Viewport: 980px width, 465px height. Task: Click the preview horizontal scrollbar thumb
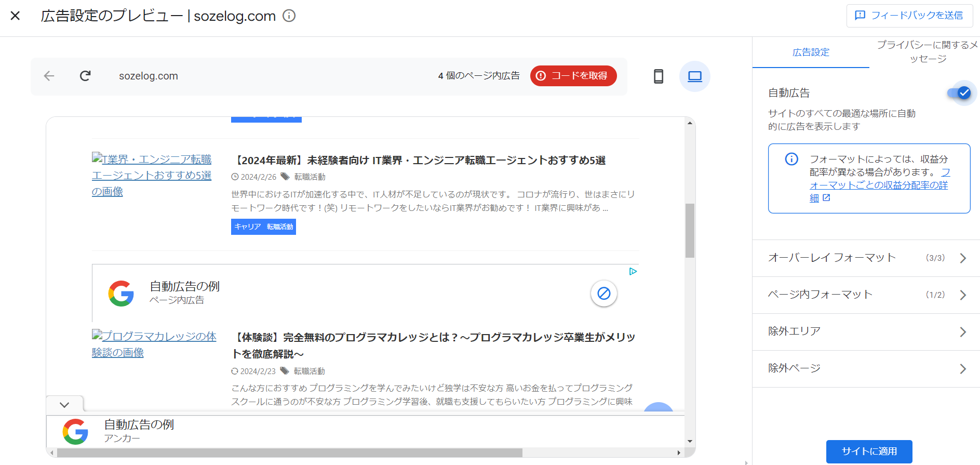tap(289, 453)
